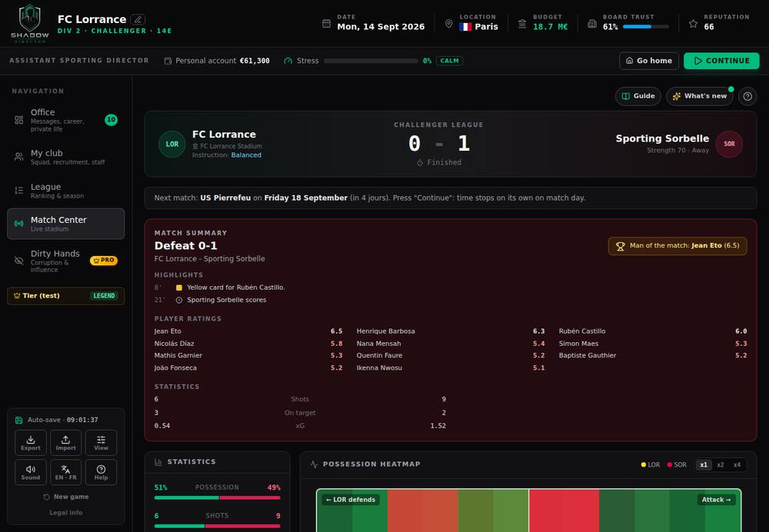This screenshot has width=769, height=532.
Task: Click player rating row Henrique Barbosa
Action: (x=450, y=331)
